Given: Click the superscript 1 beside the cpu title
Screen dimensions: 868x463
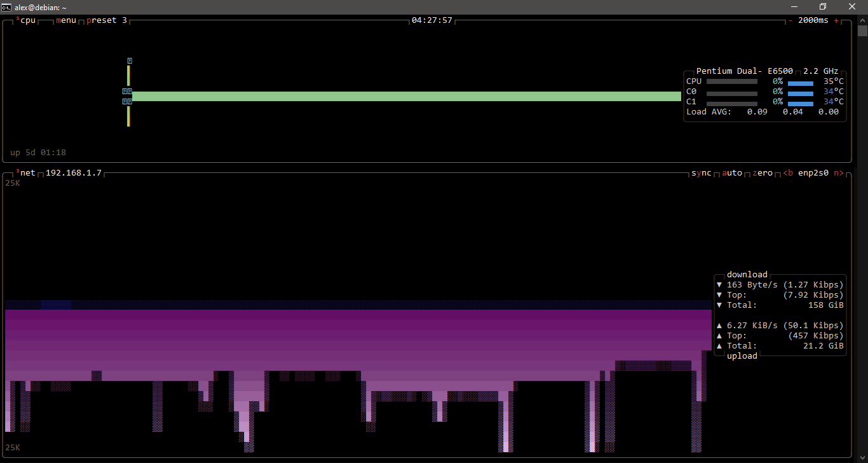Looking at the screenshot, I should [x=18, y=18].
